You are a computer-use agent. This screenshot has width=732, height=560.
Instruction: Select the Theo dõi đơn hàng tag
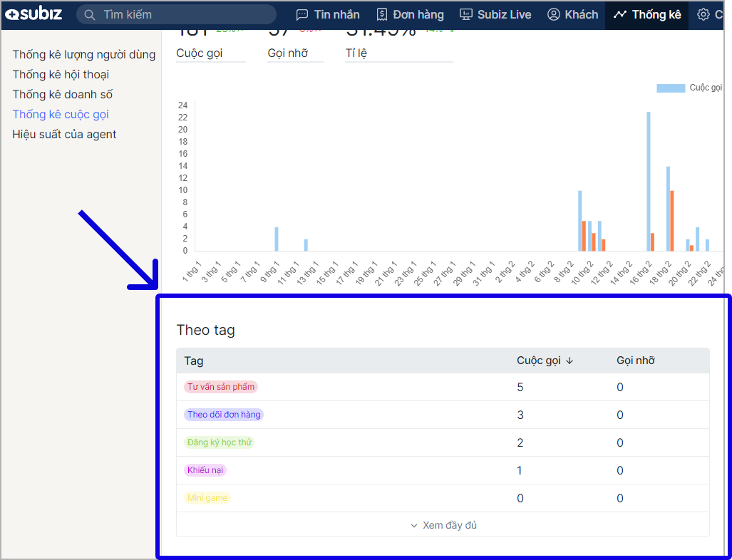(x=224, y=415)
